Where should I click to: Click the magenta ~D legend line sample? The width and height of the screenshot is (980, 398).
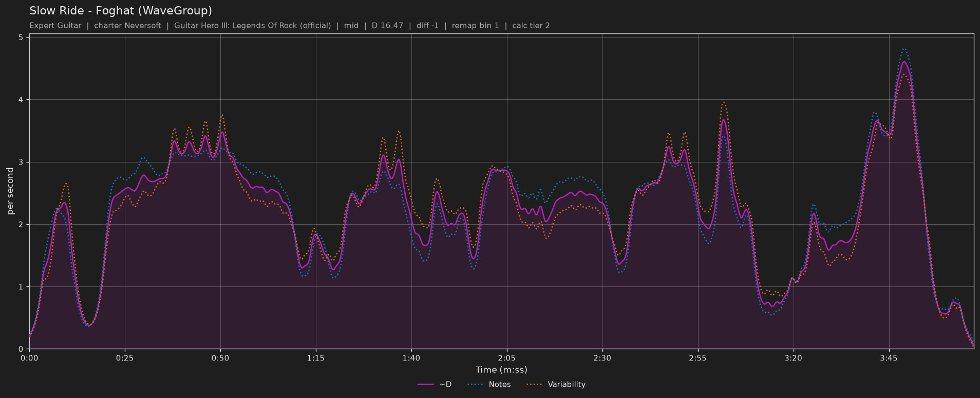click(x=426, y=385)
